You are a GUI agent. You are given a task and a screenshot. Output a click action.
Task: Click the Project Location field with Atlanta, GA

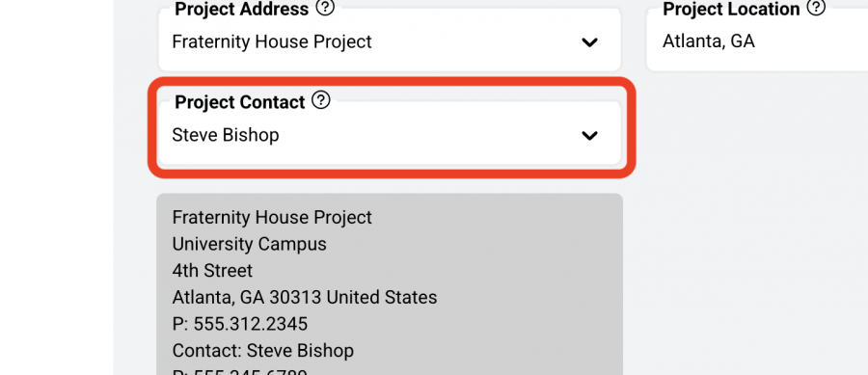[757, 40]
